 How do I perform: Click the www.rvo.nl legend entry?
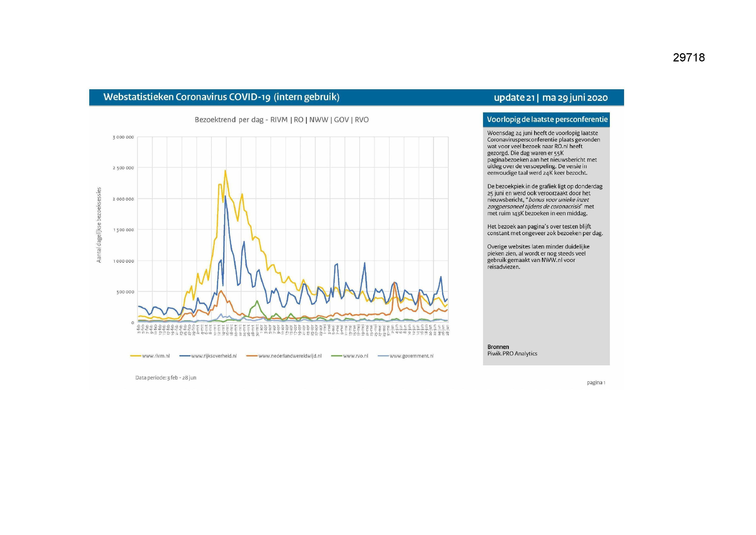(x=349, y=356)
